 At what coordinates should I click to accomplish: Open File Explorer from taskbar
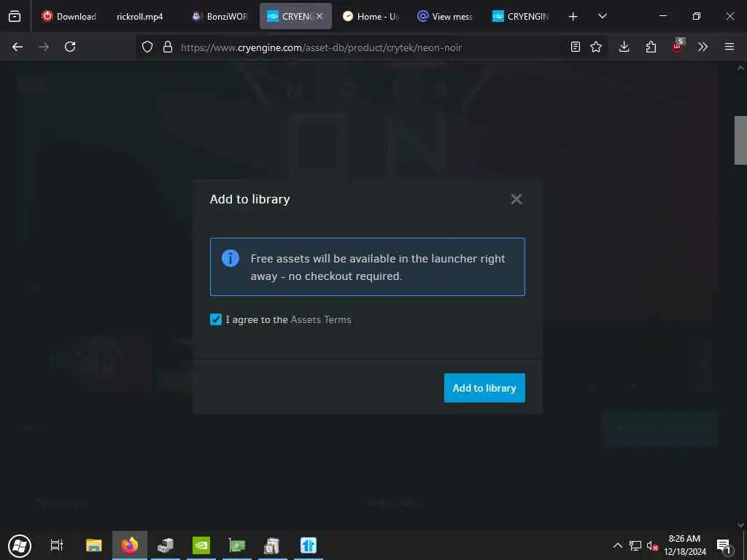94,545
